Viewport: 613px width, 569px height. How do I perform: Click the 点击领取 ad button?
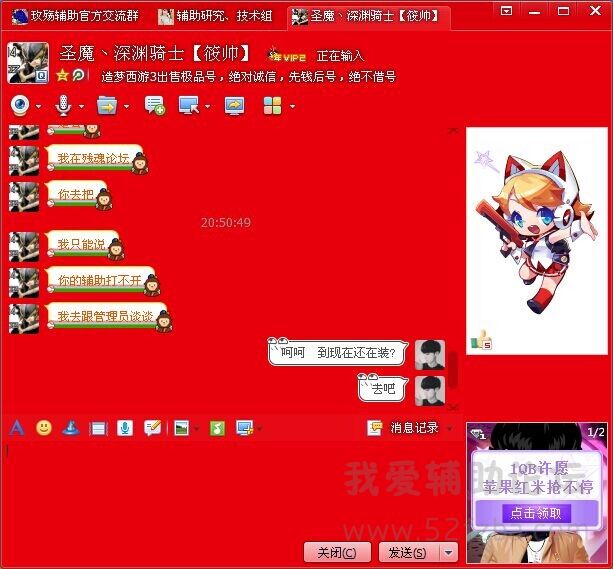pyautogui.click(x=536, y=513)
